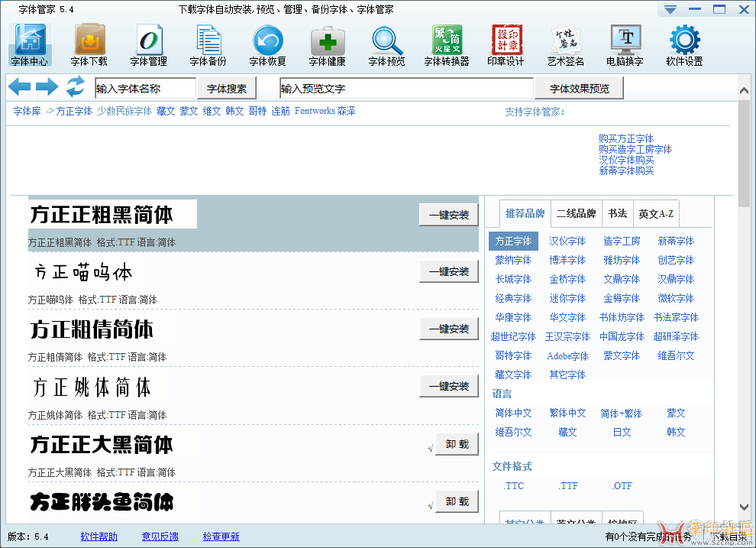756x548 pixels.
Task: Go forward with the right arrow icon
Action: coord(47,87)
